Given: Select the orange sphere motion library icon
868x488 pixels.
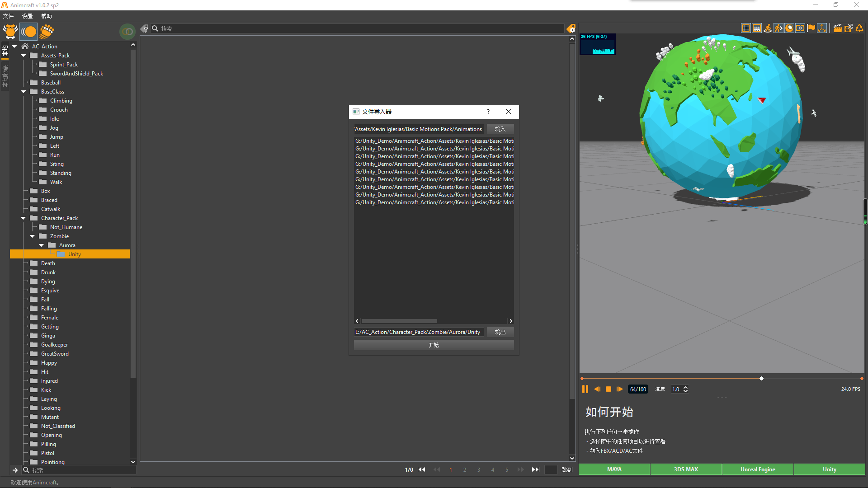Looking at the screenshot, I should (28, 31).
